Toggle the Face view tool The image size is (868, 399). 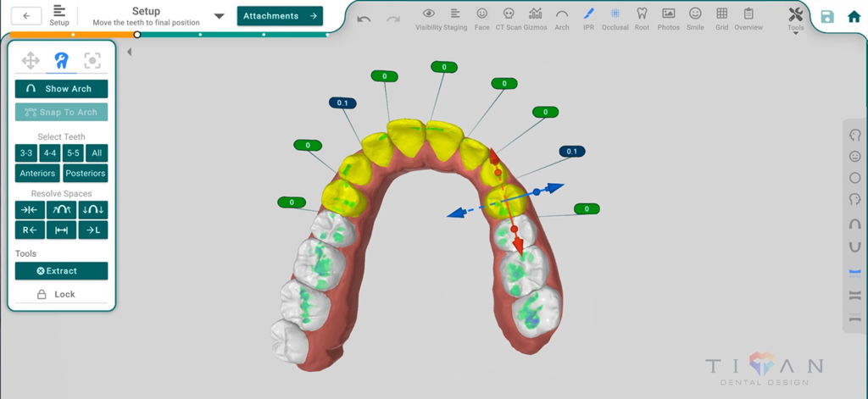coord(482,19)
